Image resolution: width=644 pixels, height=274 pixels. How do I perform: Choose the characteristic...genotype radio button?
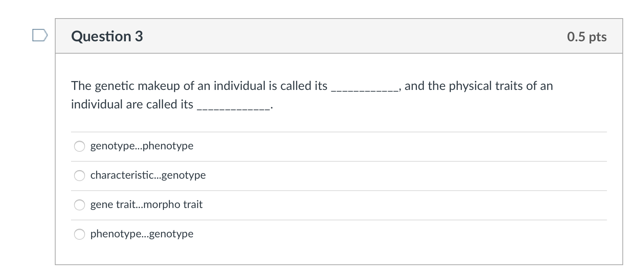point(80,176)
